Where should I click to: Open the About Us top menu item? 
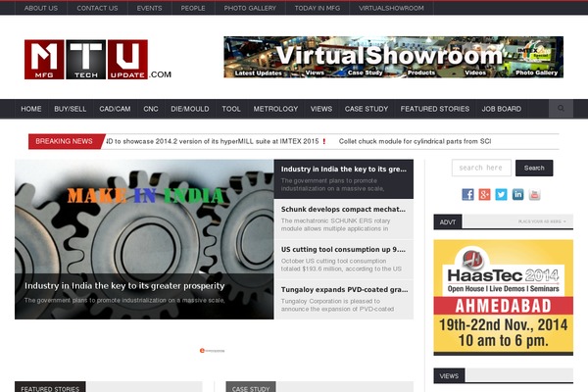pyautogui.click(x=41, y=8)
